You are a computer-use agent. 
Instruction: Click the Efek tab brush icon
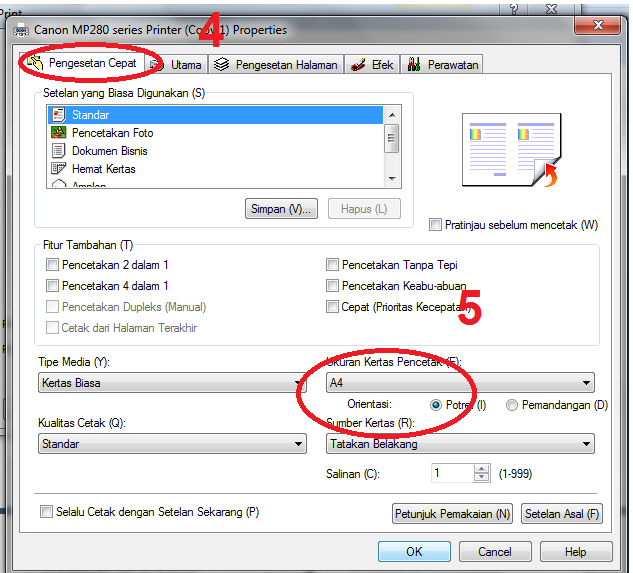pyautogui.click(x=358, y=65)
